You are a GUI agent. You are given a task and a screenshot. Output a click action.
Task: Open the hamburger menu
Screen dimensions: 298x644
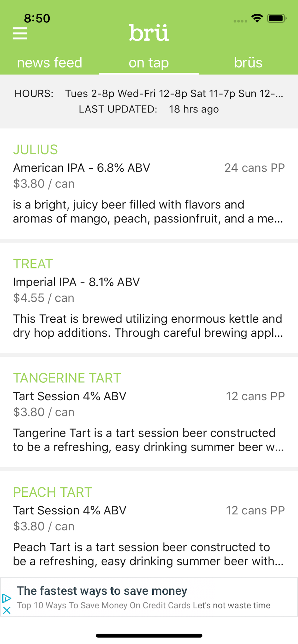pos(20,33)
